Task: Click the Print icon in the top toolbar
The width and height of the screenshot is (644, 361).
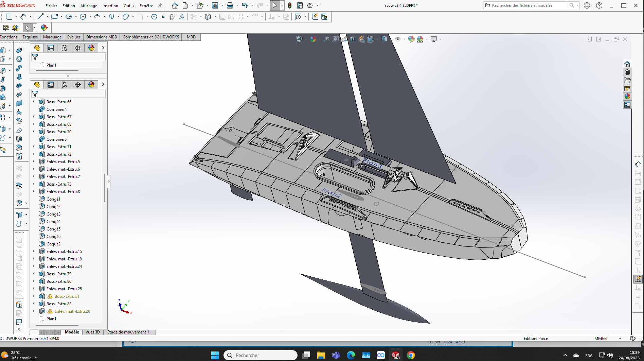Action: 230,5
